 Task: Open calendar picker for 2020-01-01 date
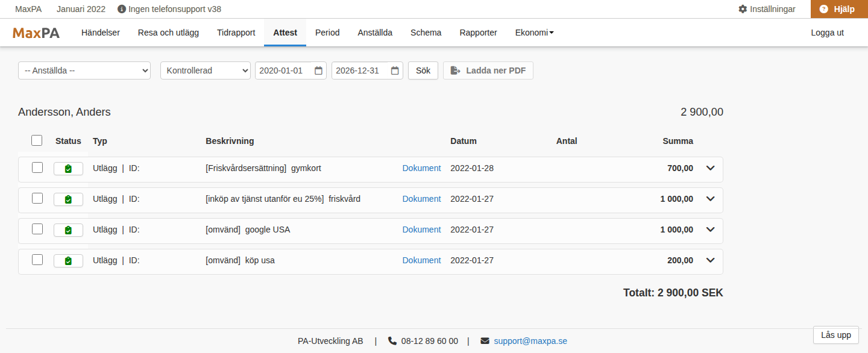coord(318,70)
